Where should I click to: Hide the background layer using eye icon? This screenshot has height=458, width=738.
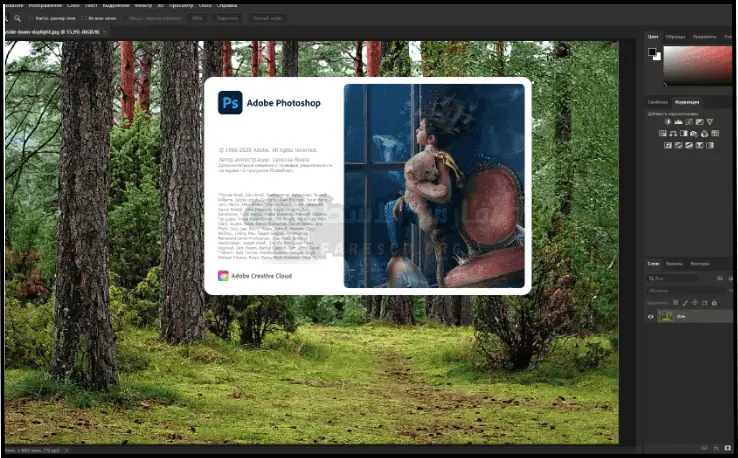tap(651, 317)
